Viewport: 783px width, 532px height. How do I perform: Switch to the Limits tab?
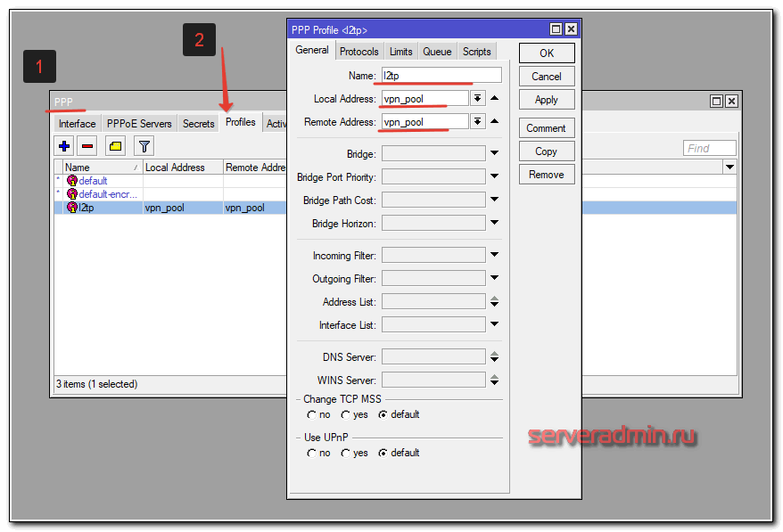coord(401,52)
